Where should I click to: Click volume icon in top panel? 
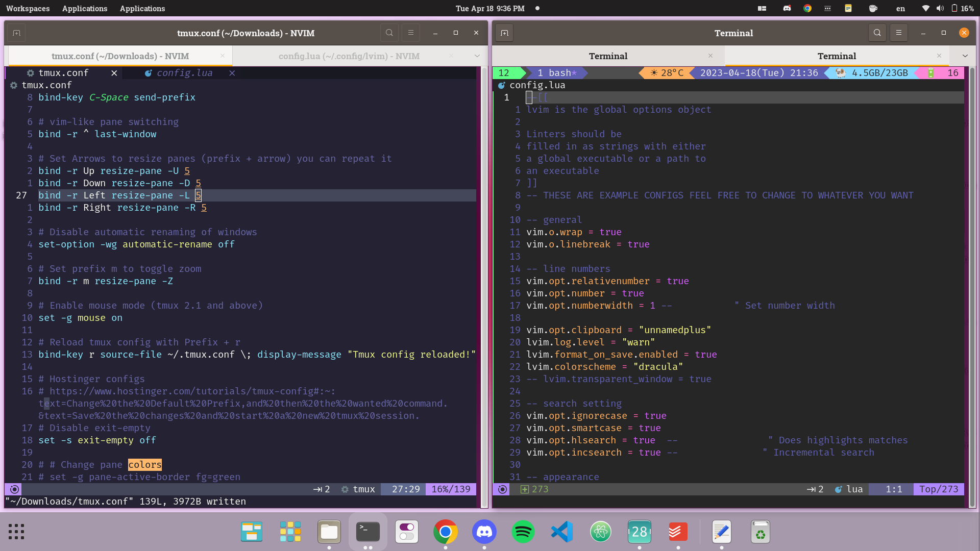940,8
